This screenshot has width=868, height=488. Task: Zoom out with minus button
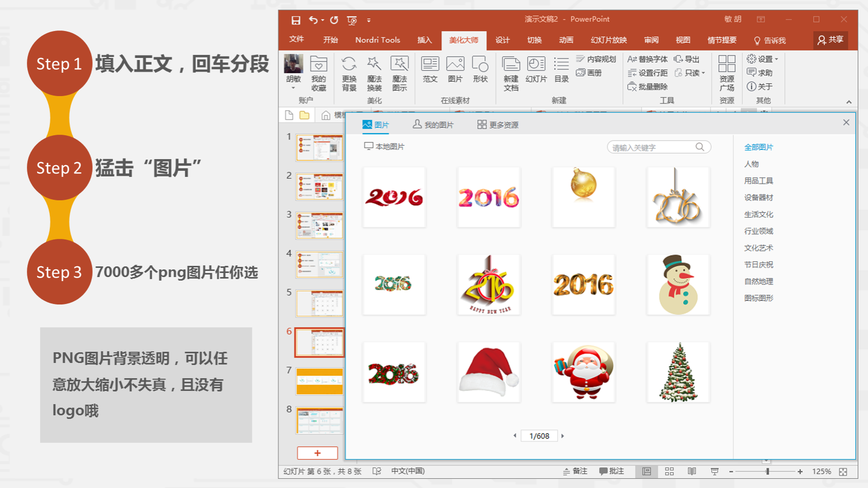click(731, 472)
